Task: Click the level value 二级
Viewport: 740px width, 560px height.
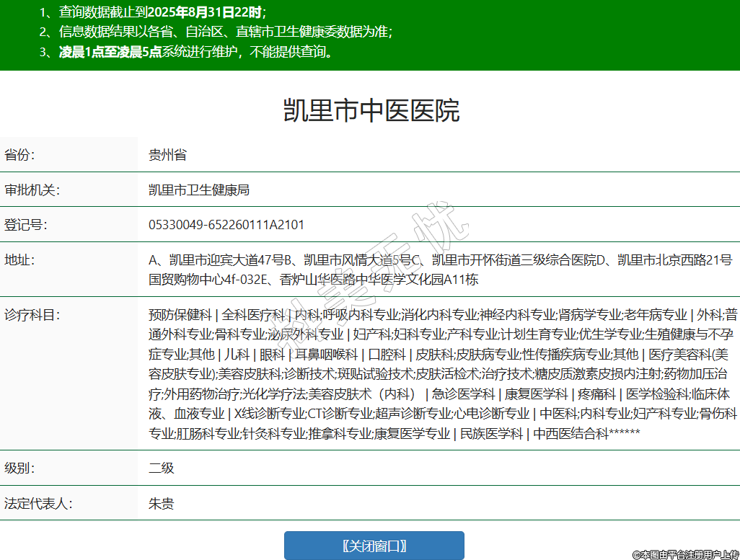Action: point(162,468)
